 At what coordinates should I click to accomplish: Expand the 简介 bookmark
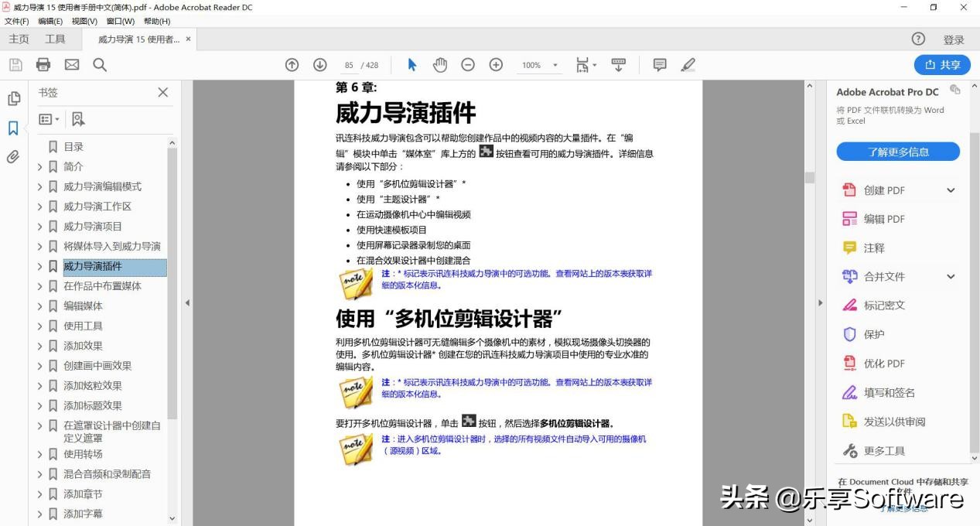point(39,166)
